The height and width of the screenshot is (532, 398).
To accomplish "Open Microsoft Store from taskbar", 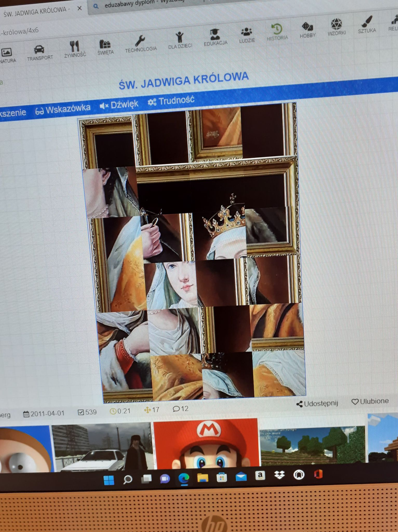I will coord(222,477).
